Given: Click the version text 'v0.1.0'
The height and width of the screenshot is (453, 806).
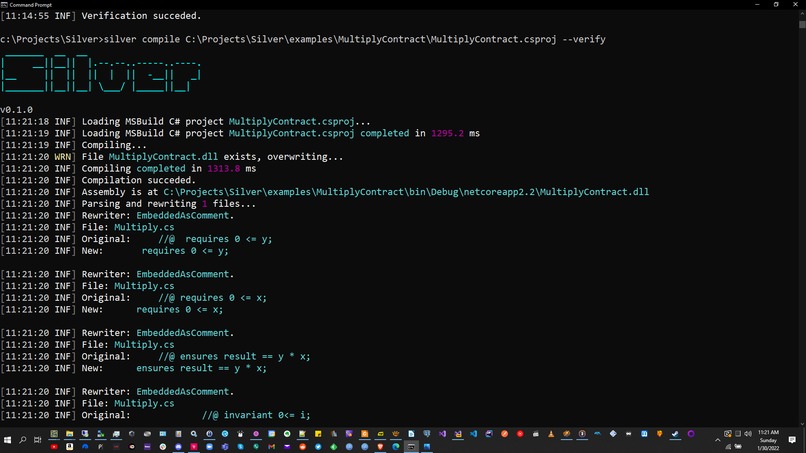Looking at the screenshot, I should [16, 110].
